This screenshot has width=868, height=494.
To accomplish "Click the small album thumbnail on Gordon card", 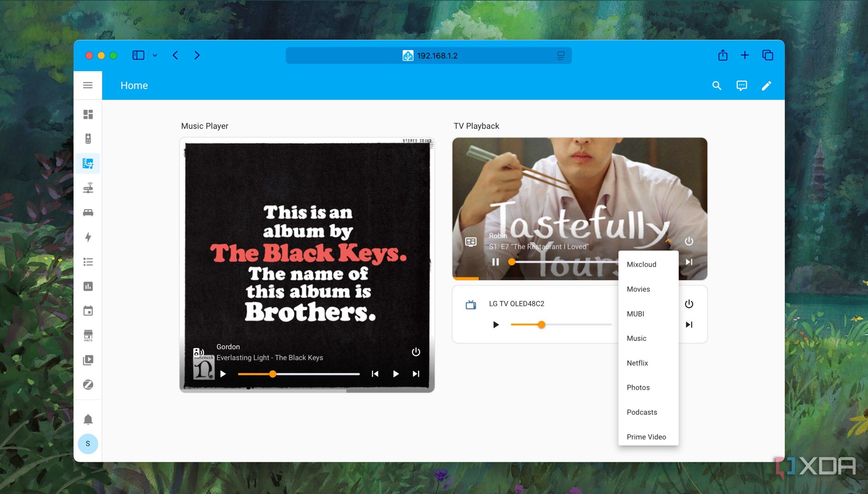I will (204, 367).
